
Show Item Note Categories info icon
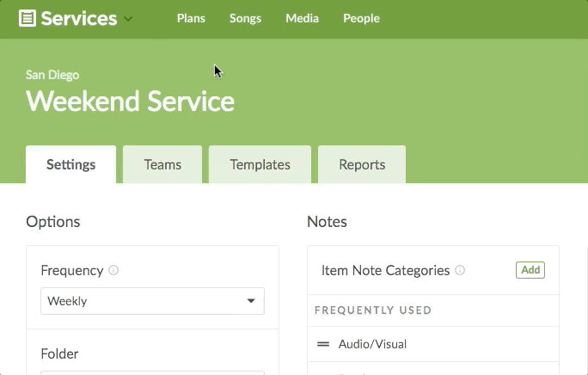tap(460, 270)
